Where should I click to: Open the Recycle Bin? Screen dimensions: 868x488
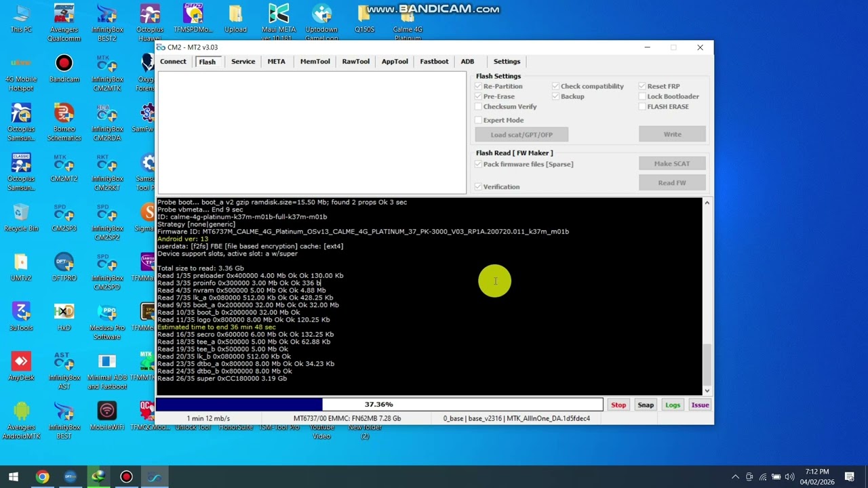[21, 218]
